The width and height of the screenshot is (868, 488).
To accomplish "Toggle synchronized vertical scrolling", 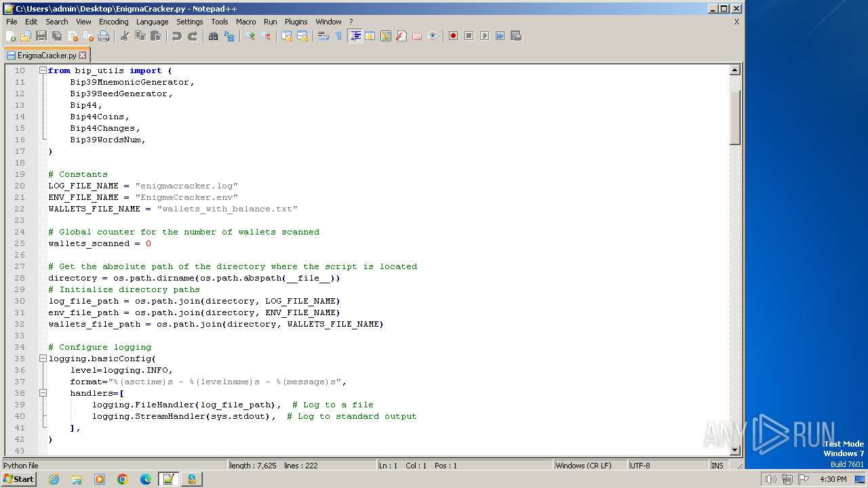I will [287, 36].
